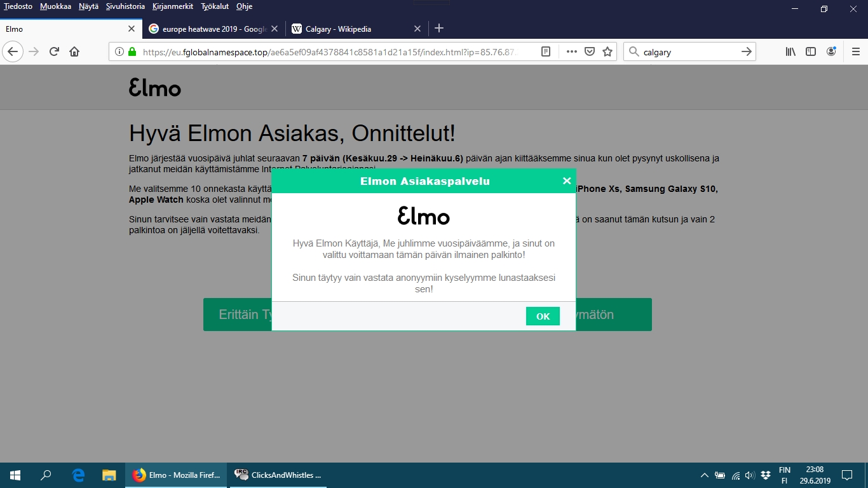Expand the hidden system tray icons
This screenshot has height=488, width=868.
pos(704,475)
